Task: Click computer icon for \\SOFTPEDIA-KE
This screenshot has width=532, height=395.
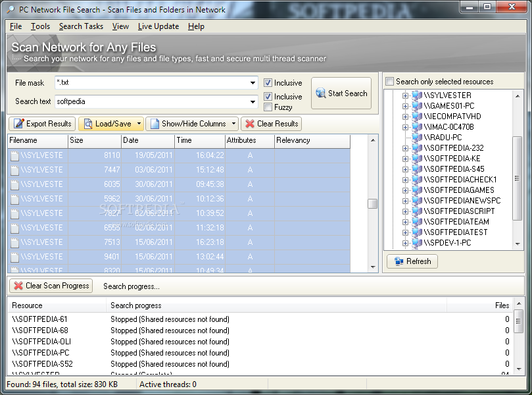Action: 417,159
